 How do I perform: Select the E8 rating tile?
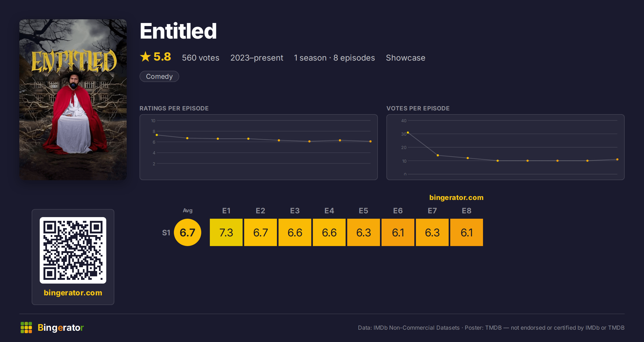467,232
